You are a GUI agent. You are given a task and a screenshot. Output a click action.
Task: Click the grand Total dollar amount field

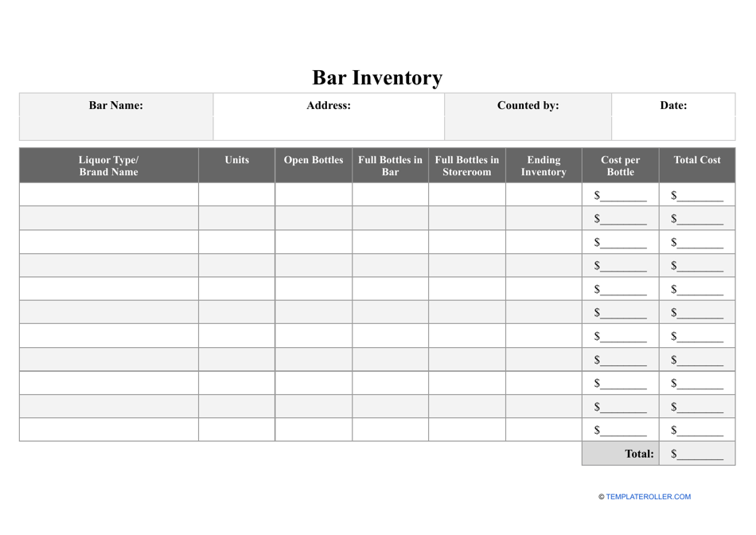700,455
